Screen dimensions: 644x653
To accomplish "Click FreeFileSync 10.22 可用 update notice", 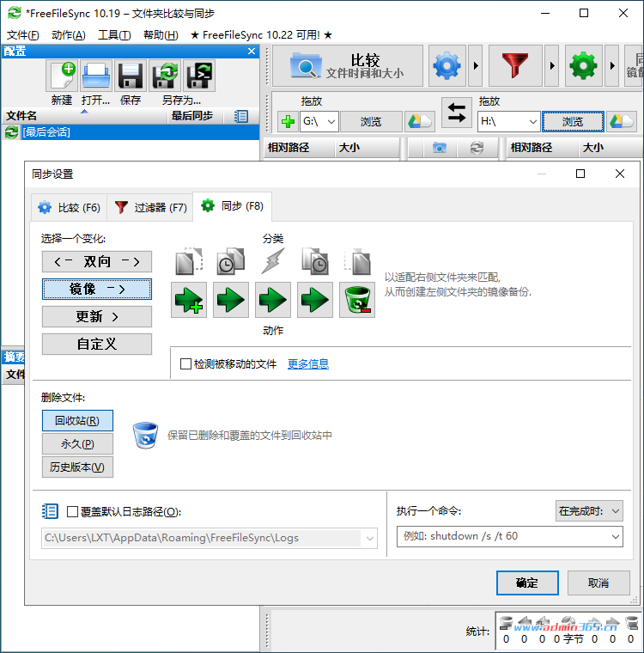I will point(261,35).
